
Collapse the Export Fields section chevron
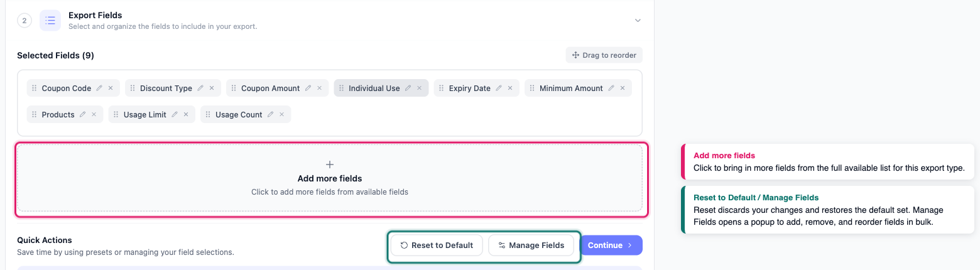coord(638,21)
